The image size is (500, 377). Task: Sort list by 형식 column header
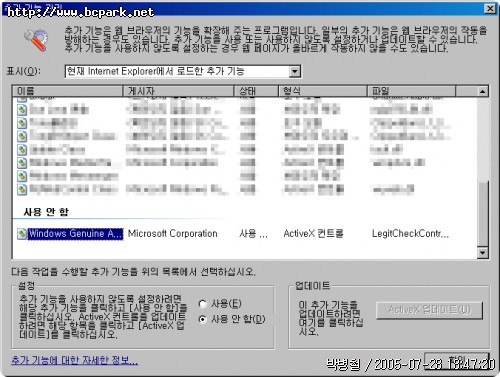[323, 91]
